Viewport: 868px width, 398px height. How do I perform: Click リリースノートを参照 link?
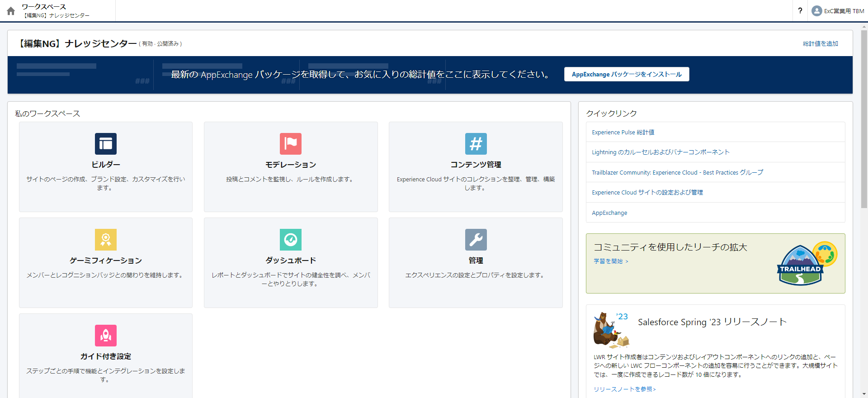pos(624,389)
